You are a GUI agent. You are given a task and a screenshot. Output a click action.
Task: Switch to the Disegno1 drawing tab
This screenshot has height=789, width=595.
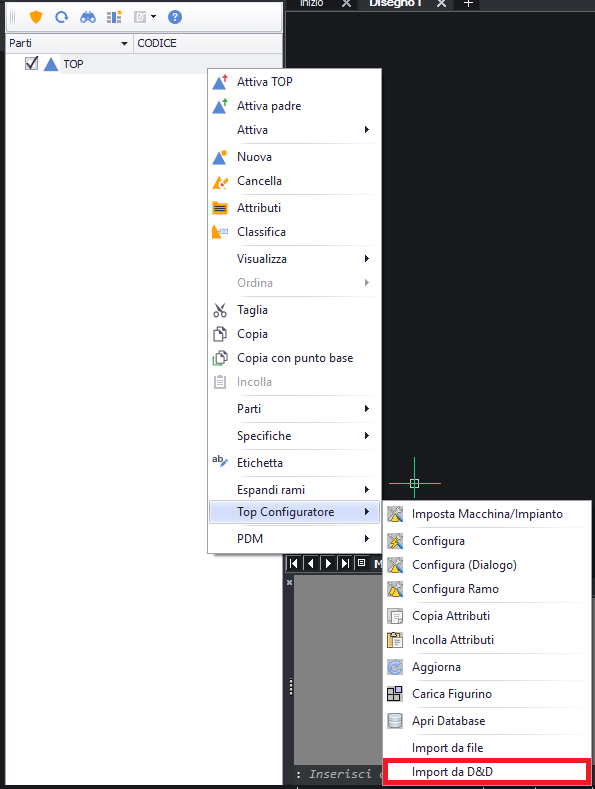(395, 4)
